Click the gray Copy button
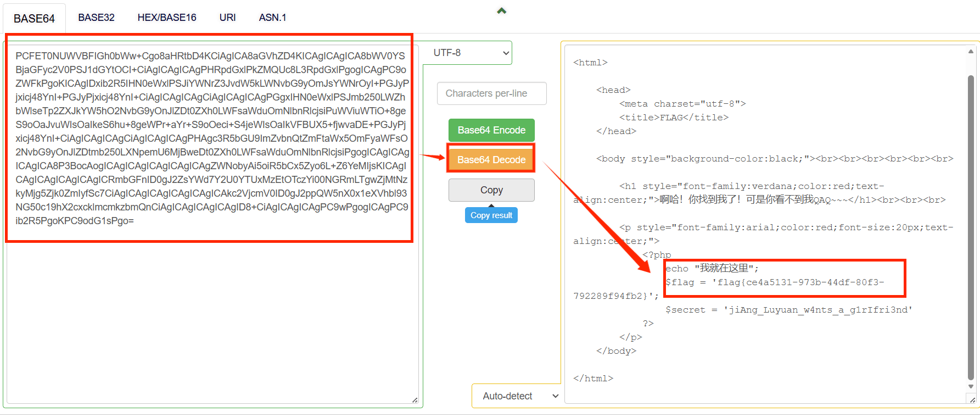Image resolution: width=980 pixels, height=417 pixels. [x=491, y=190]
